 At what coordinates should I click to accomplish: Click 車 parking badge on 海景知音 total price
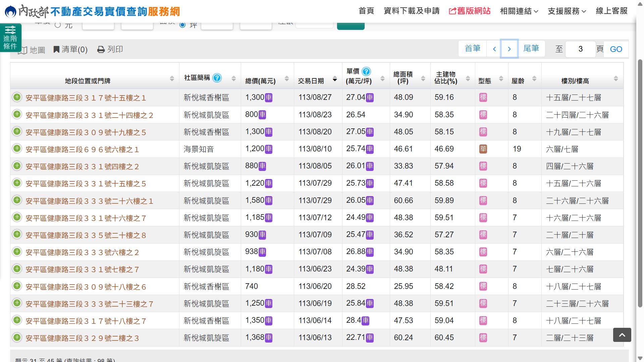point(269,149)
